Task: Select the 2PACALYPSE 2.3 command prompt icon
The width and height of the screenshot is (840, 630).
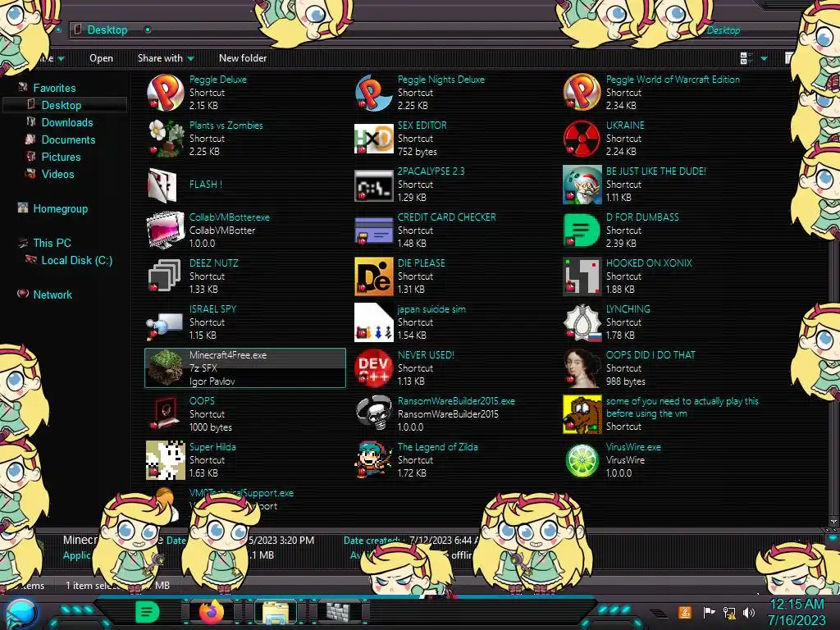Action: click(x=374, y=185)
